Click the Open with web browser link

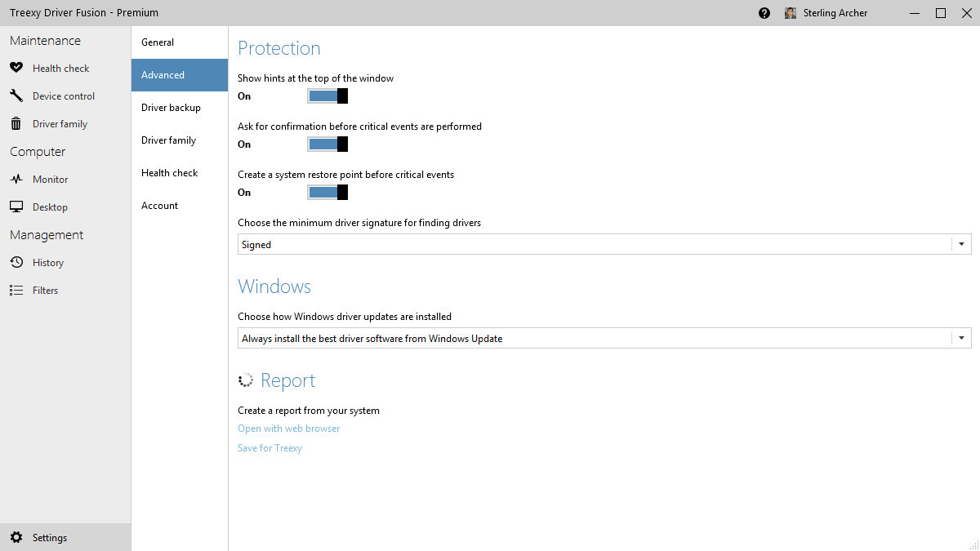[289, 429]
